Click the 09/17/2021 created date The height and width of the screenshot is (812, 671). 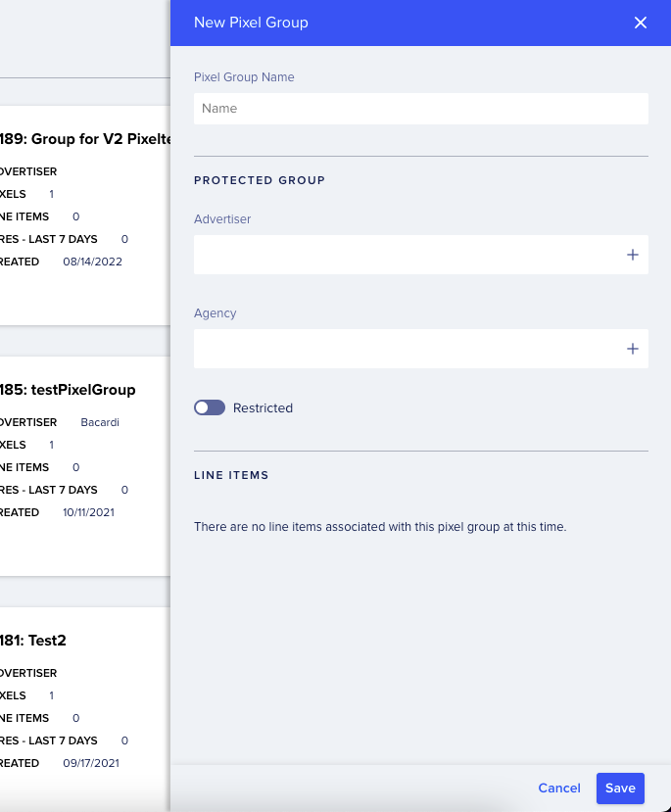91,763
